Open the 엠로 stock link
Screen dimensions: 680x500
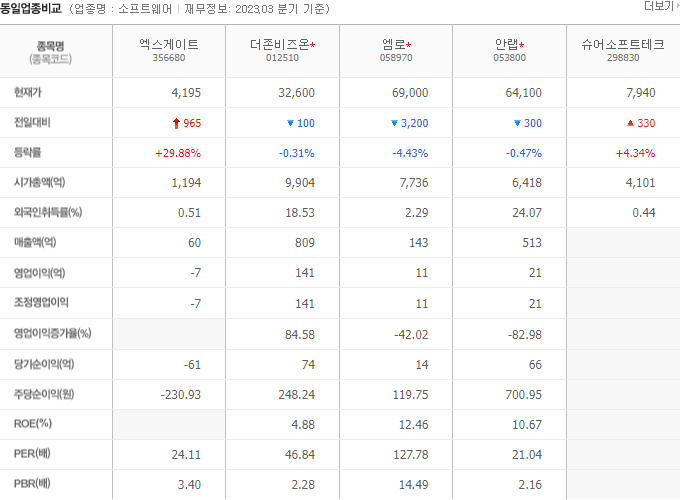[393, 44]
